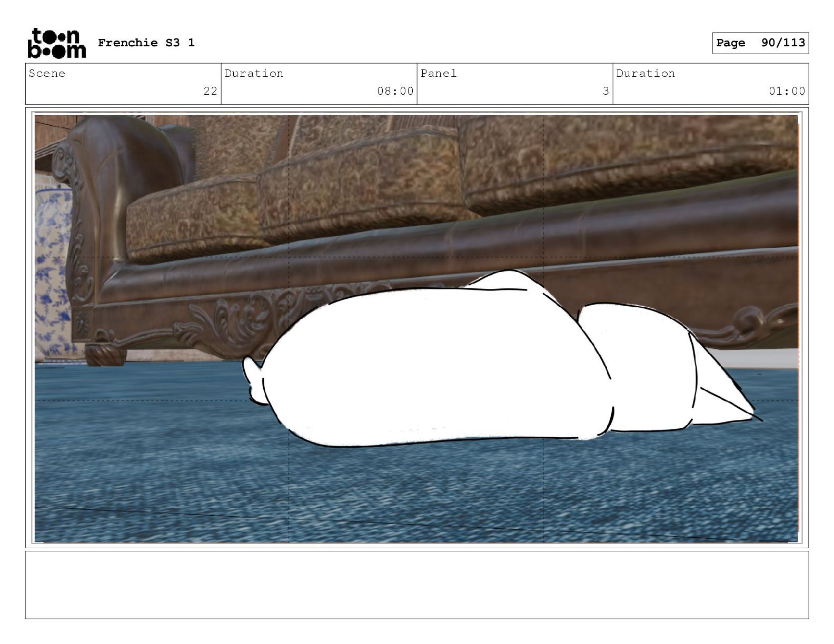Click the storyboard panel sofa image
Viewport: 834px width, 644px height.
coord(416,328)
